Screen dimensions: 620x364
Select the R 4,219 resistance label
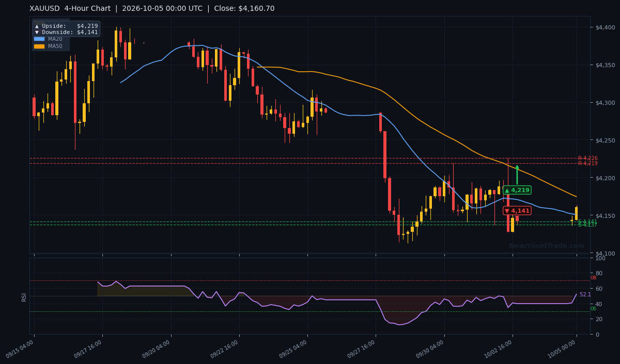pos(587,163)
